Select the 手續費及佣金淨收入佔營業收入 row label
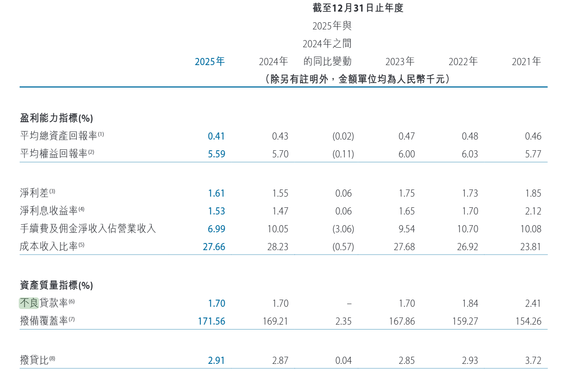588x375 pixels. point(88,229)
